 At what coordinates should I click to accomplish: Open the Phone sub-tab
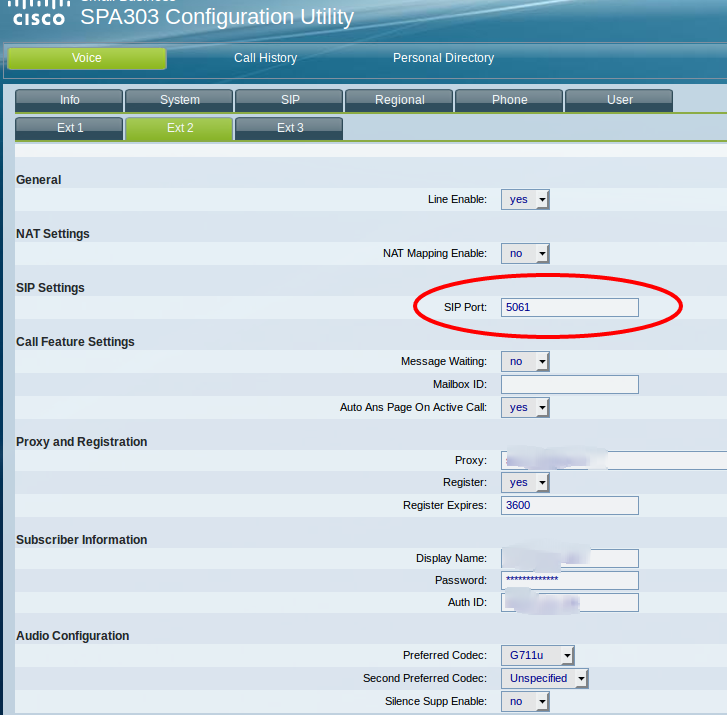pos(510,100)
